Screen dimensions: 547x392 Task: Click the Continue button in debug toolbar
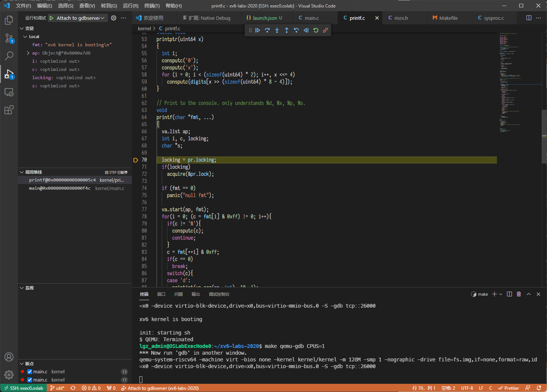[x=258, y=30]
